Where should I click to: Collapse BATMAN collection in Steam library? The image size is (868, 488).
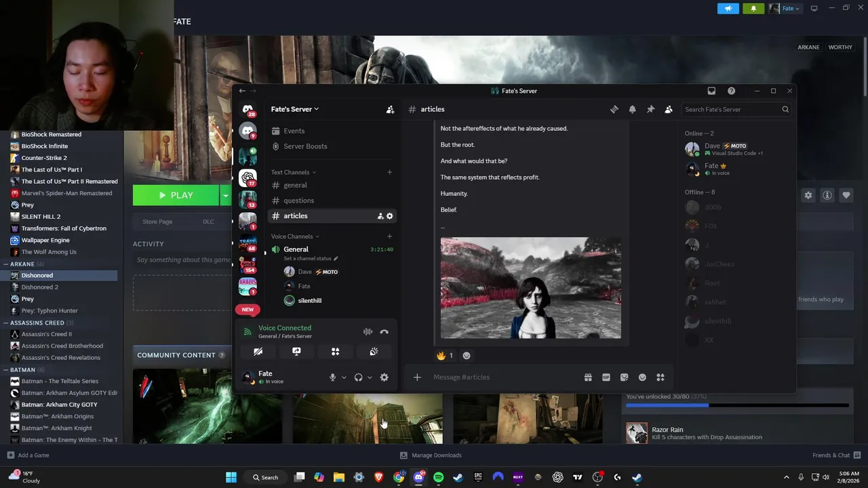pyautogui.click(x=5, y=369)
